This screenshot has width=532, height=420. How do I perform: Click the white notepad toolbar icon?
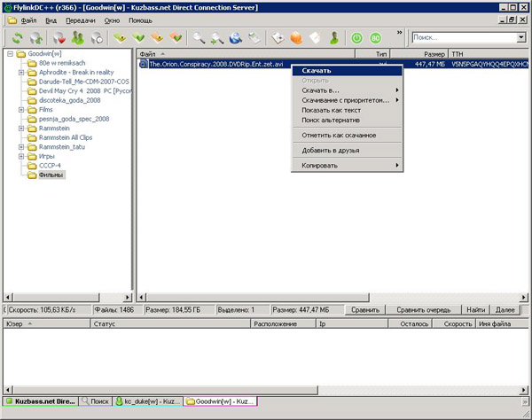(x=315, y=38)
